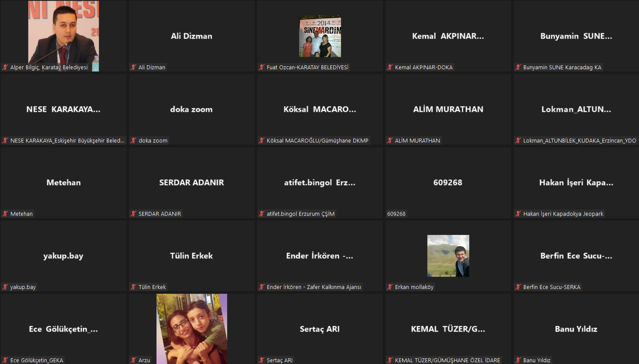Click Ender İrkören - Zafer Kalkınma Ajansı label

pos(314,287)
